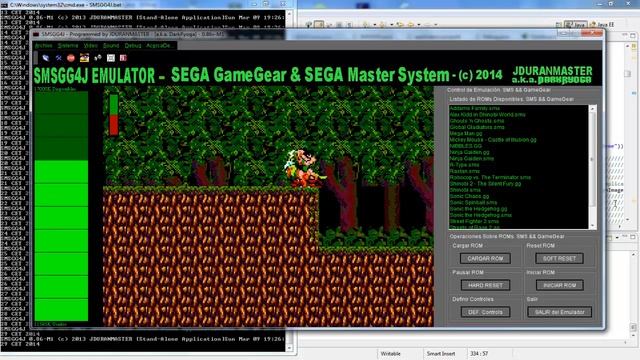Click Writable in Eclipse status bar
The image size is (640, 360).
[x=390, y=353]
